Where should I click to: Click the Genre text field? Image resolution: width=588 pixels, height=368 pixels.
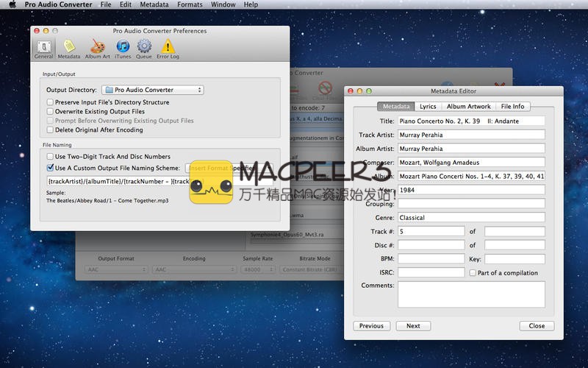(x=470, y=218)
